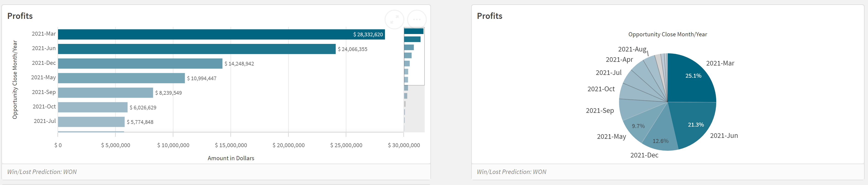Viewport: 868px width, 185px height.
Task: Click the 2021-Dec bar showing $14,248,942
Action: pyautogui.click(x=135, y=63)
